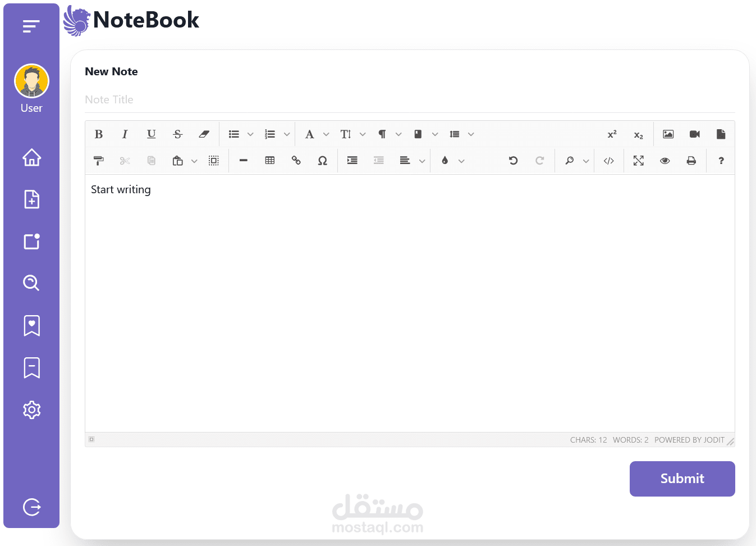The width and height of the screenshot is (756, 546).
Task: Open the add new note sidebar icon
Action: click(32, 199)
